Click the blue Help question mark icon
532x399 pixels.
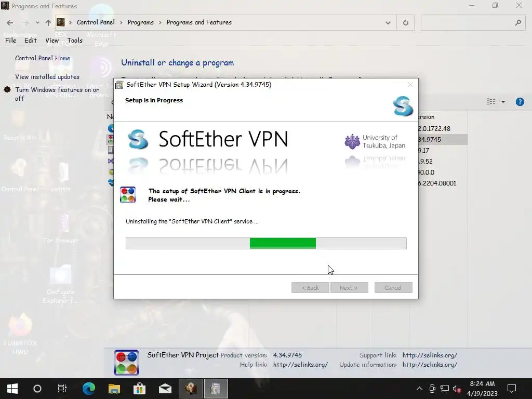pos(520,102)
